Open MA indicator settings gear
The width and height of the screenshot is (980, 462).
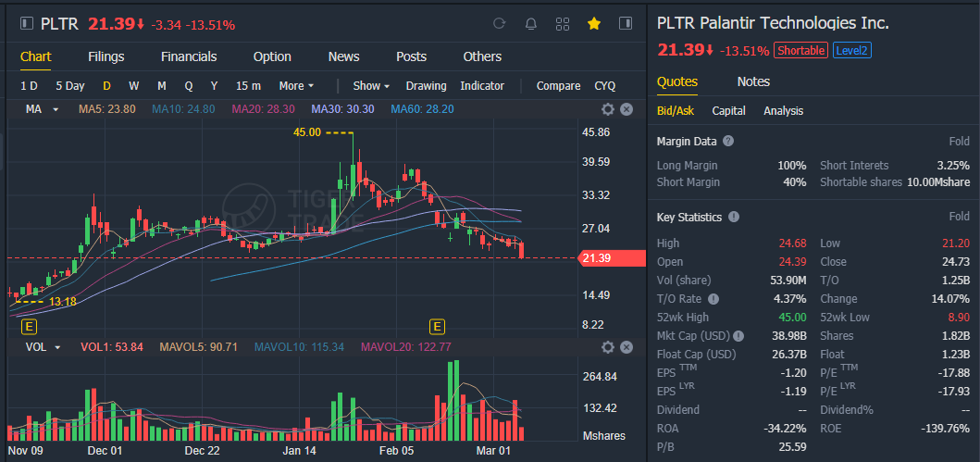tap(607, 109)
